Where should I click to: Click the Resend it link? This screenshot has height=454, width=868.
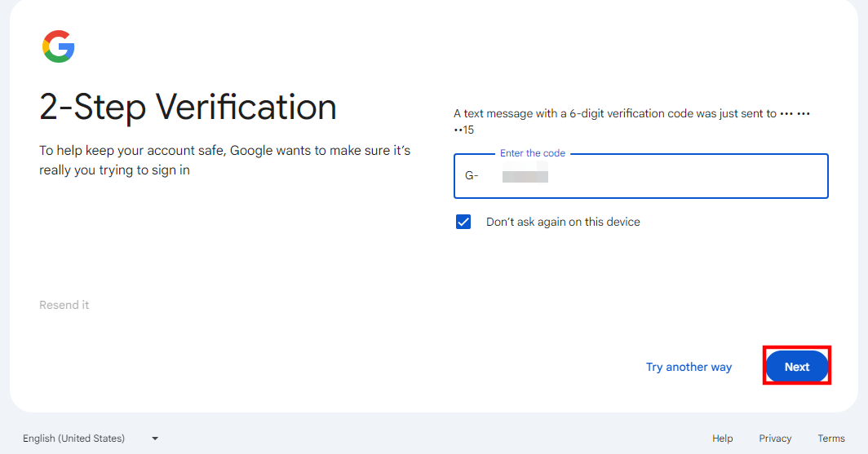click(64, 305)
